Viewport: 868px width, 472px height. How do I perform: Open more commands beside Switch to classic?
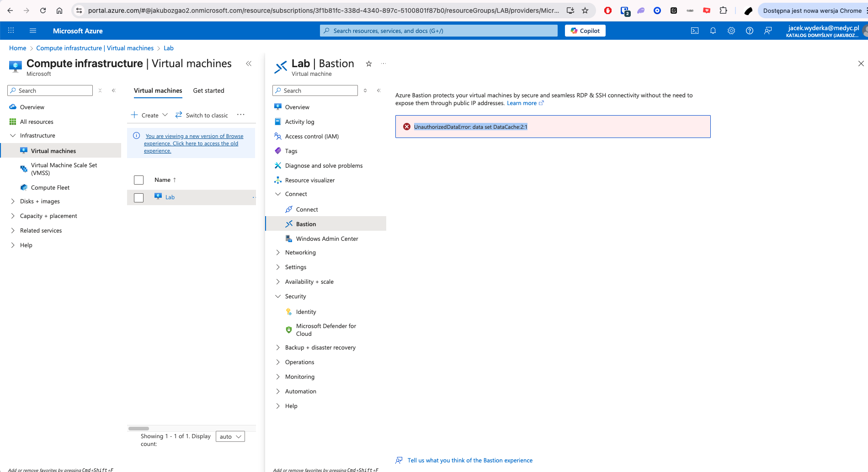click(x=241, y=115)
